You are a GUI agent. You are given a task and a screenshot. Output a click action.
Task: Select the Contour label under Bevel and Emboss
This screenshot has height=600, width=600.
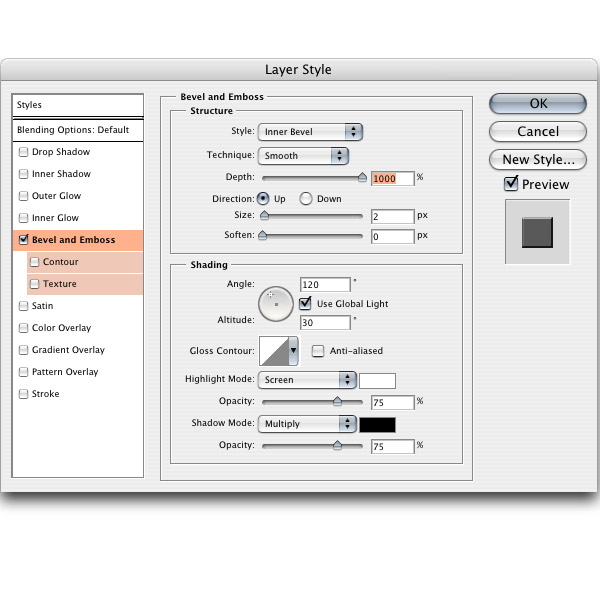tap(60, 262)
